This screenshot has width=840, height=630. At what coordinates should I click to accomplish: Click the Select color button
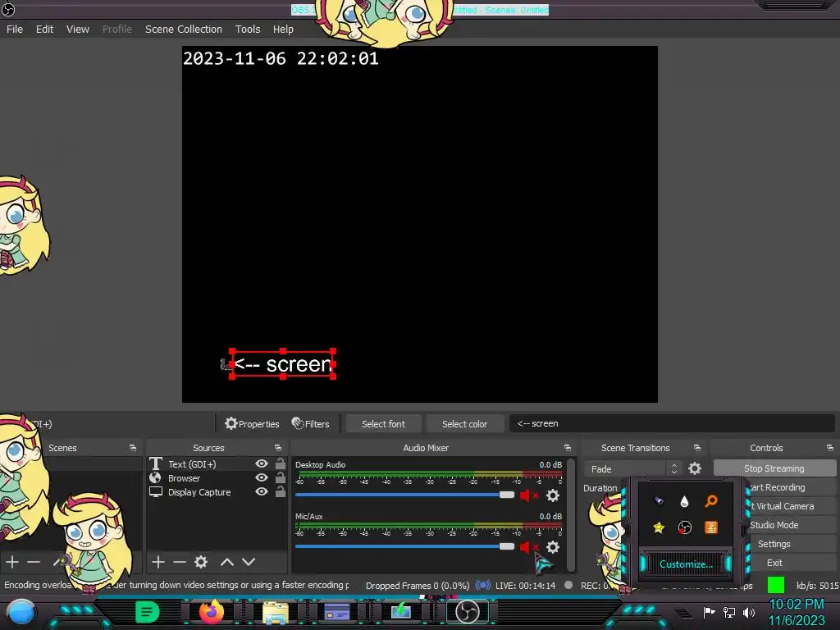point(464,424)
